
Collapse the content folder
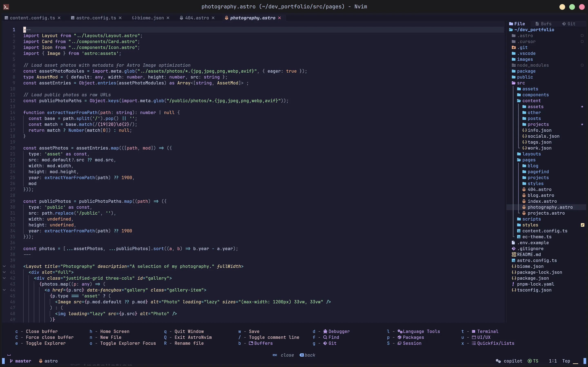pos(529,101)
